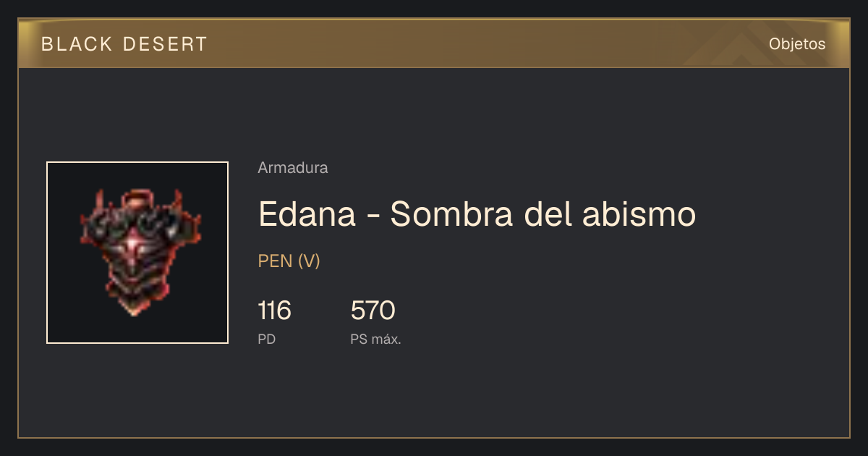Screen dimensions: 868x456
Task: Select the PEN (V) enhancement label
Action: click(x=289, y=261)
